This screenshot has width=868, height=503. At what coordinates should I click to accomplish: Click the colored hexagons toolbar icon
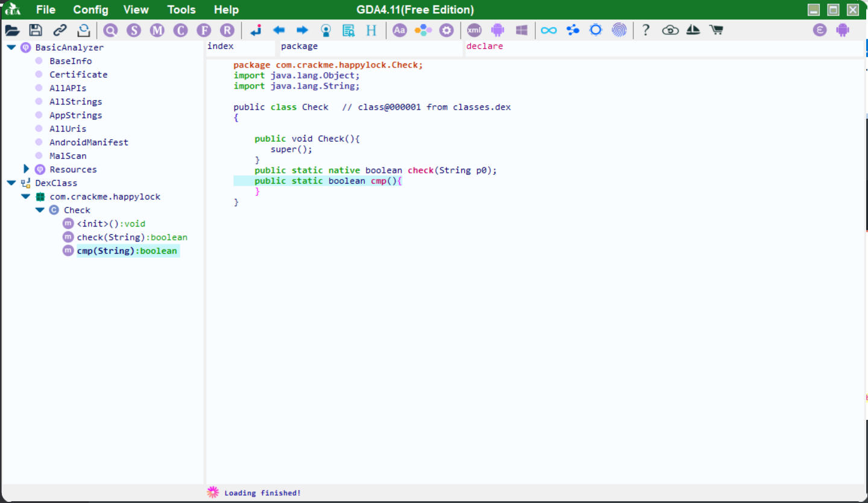click(423, 30)
